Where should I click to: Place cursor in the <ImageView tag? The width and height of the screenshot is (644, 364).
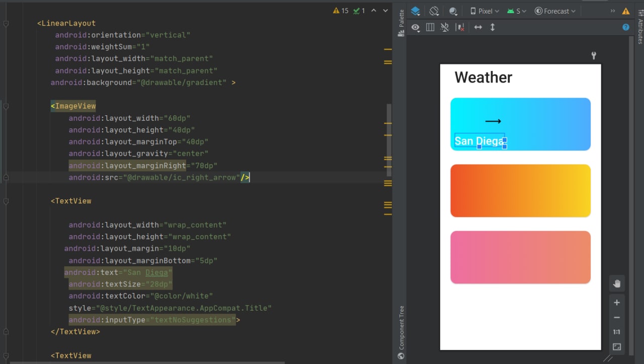[x=73, y=106]
